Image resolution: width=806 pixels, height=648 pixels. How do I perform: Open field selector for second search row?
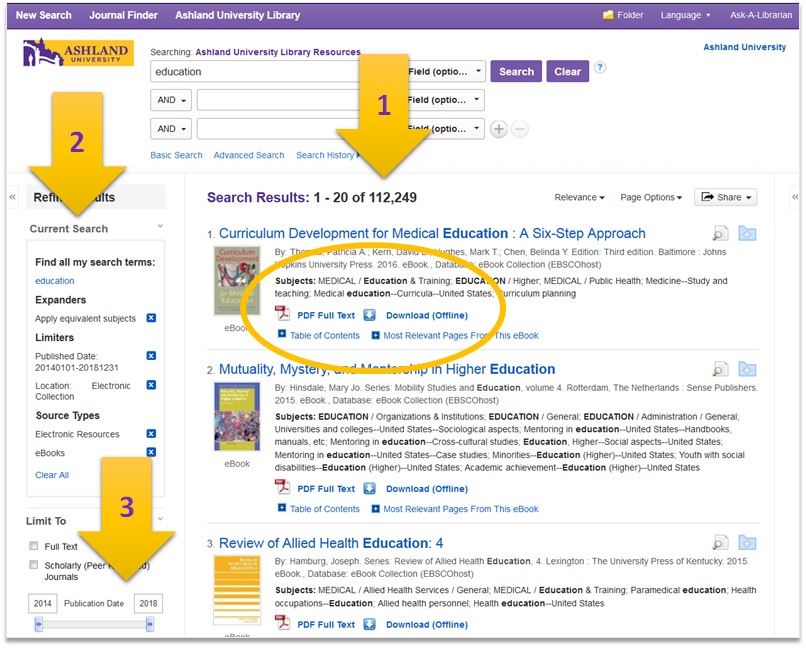pos(445,100)
